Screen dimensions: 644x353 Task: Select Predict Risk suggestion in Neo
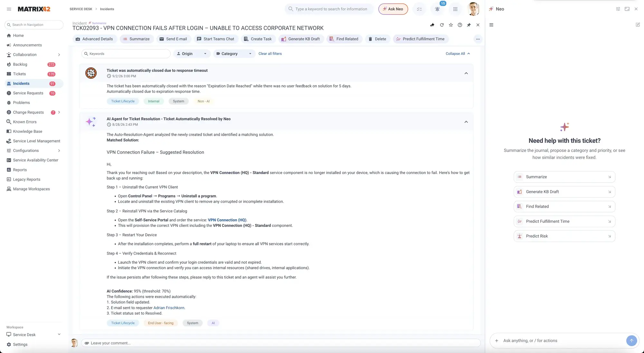(x=564, y=236)
